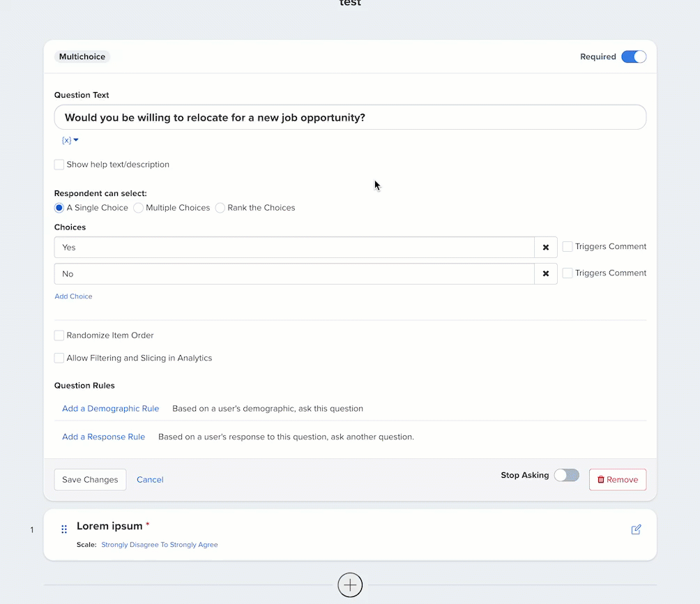
Task: Open the {x} variable insert dropdown
Action: pyautogui.click(x=70, y=140)
